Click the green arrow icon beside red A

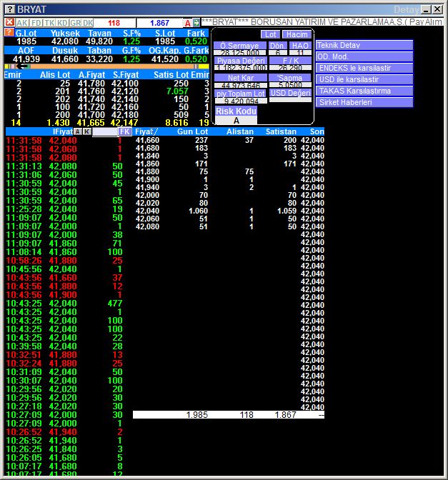click(x=196, y=23)
